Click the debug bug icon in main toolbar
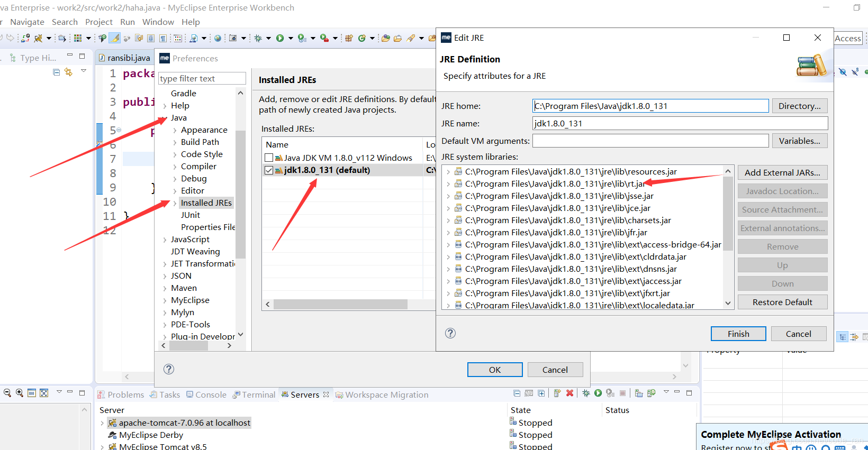Viewport: 868px width, 450px height. [258, 38]
